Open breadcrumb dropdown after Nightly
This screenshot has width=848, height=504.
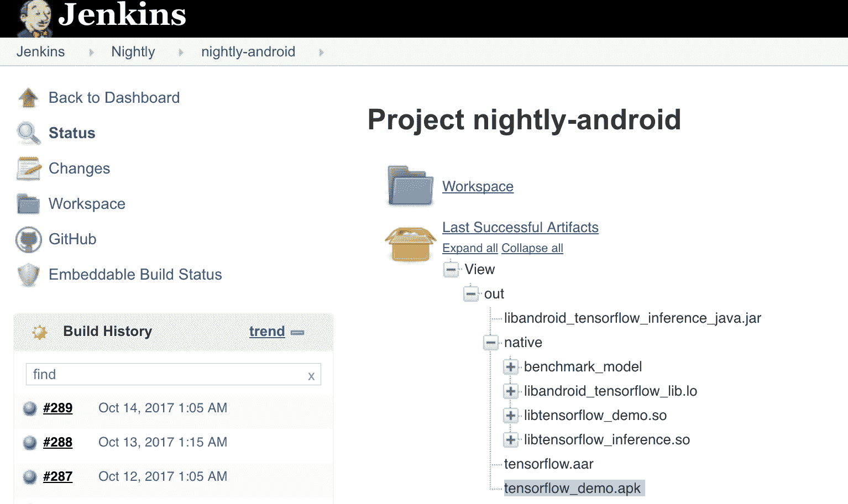[x=181, y=53]
